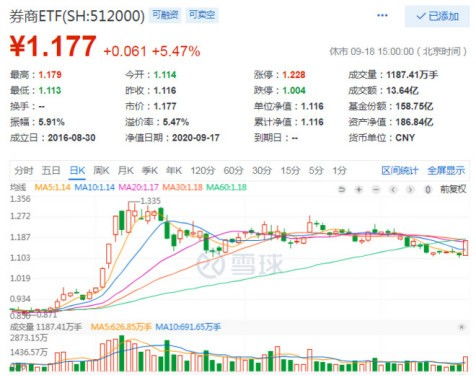Click the settings icon on the volume panel
Screen dimensions: 476x376
(x=462, y=327)
